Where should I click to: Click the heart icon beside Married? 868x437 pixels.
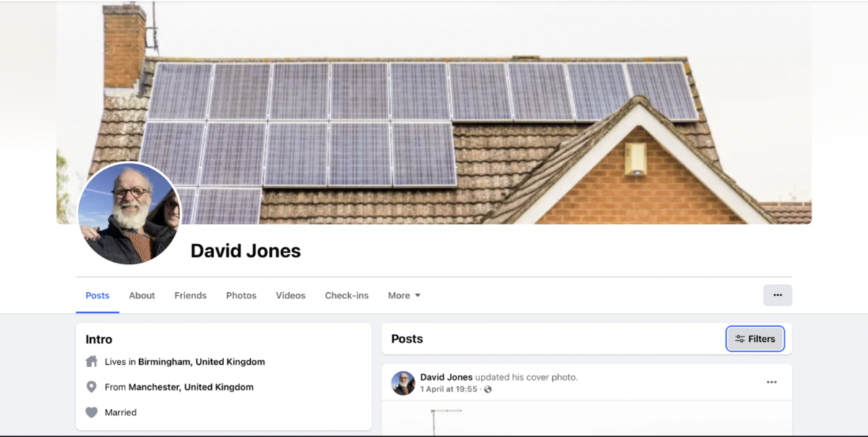[x=92, y=412]
